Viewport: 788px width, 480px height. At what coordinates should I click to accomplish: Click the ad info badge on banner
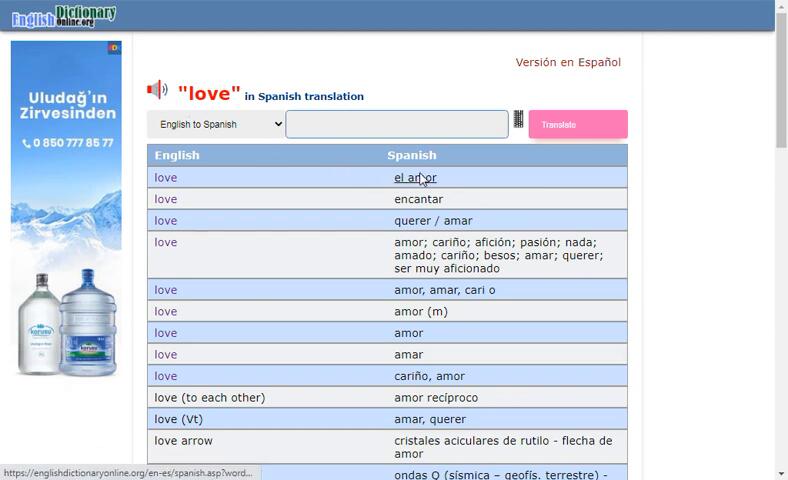(114, 48)
